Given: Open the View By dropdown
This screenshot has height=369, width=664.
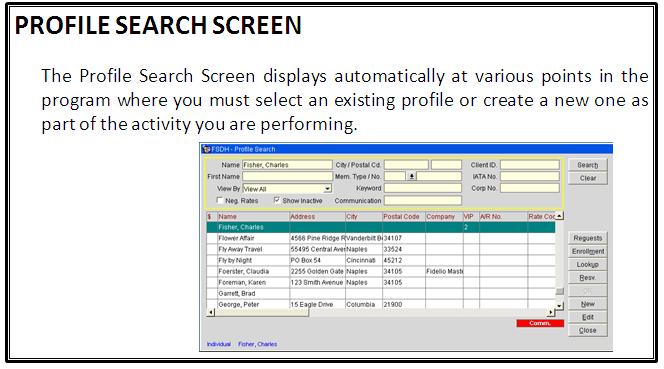Looking at the screenshot, I should tap(327, 189).
